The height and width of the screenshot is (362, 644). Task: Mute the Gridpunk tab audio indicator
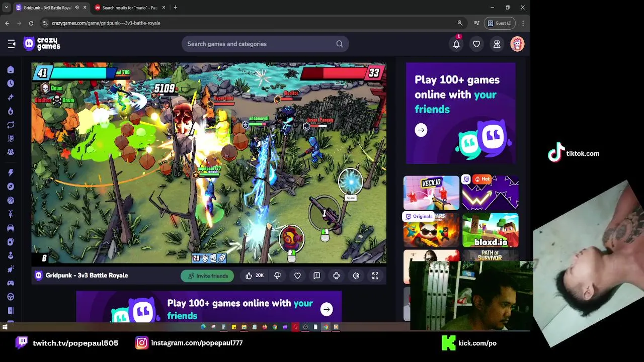77,8
